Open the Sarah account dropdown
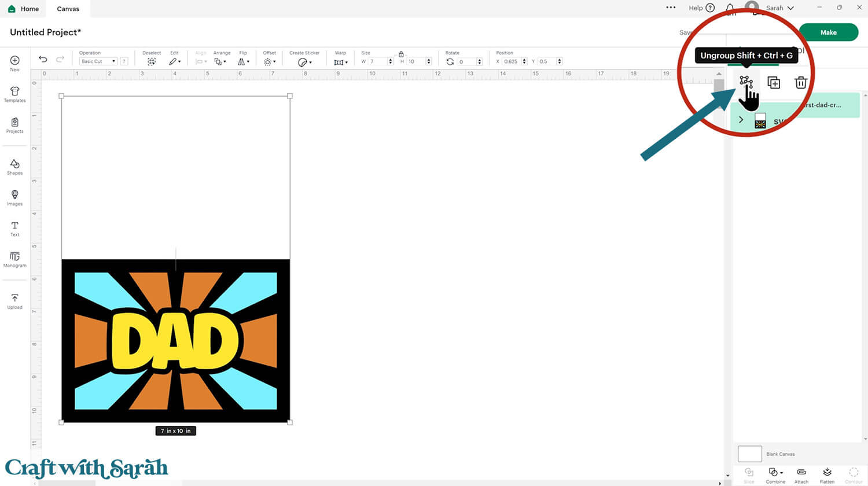 779,8
